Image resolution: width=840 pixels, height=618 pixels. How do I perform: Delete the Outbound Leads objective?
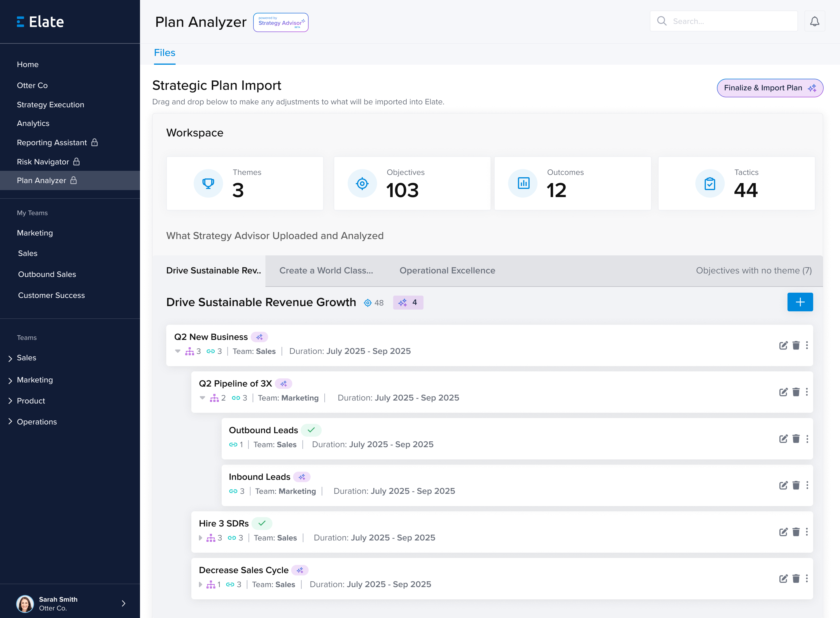point(796,439)
